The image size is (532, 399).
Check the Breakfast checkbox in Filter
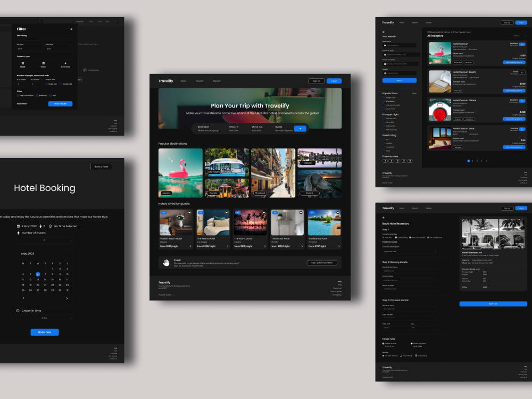(37, 96)
